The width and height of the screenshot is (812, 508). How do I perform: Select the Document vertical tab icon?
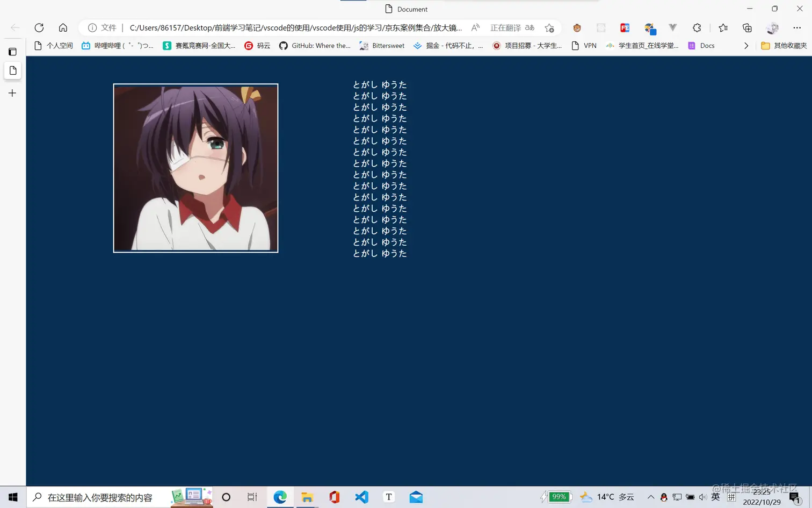click(13, 70)
